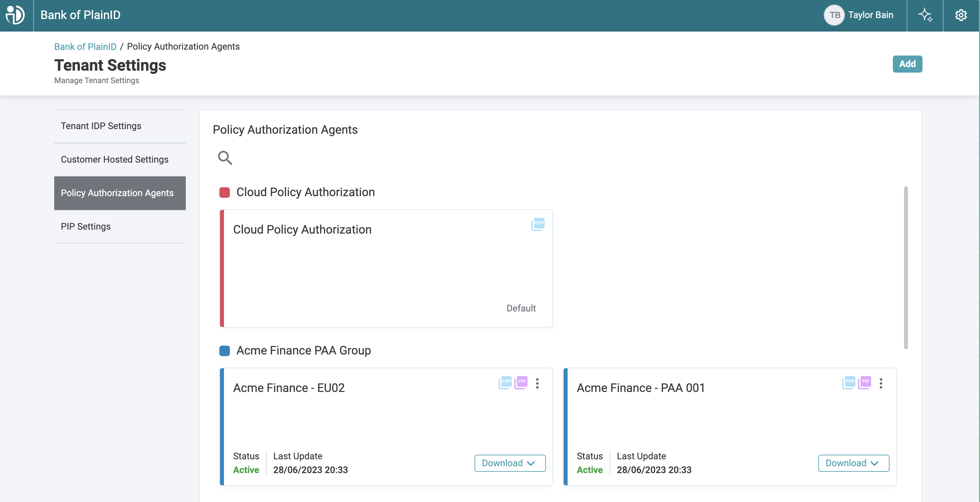Image resolution: width=980 pixels, height=502 pixels.
Task: Expand Download dropdown on Acme Finance - EU02
Action: pos(510,463)
